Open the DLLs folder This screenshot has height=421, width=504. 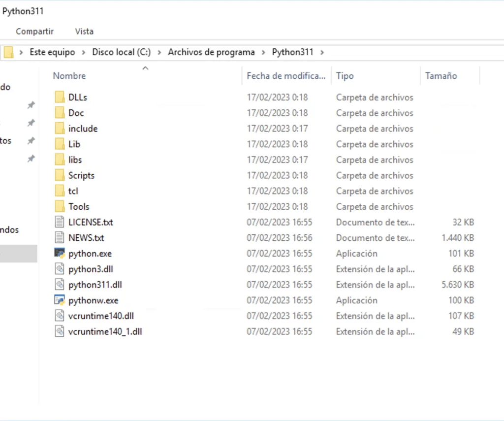76,97
